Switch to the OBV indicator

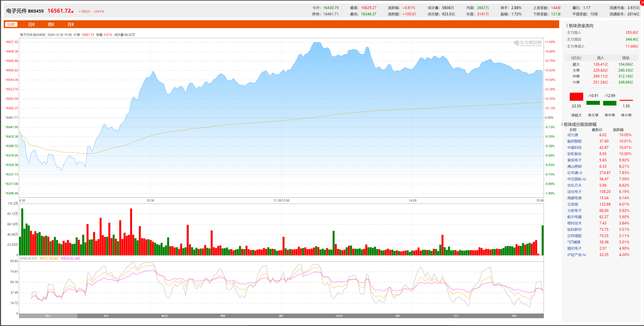[x=398, y=316]
